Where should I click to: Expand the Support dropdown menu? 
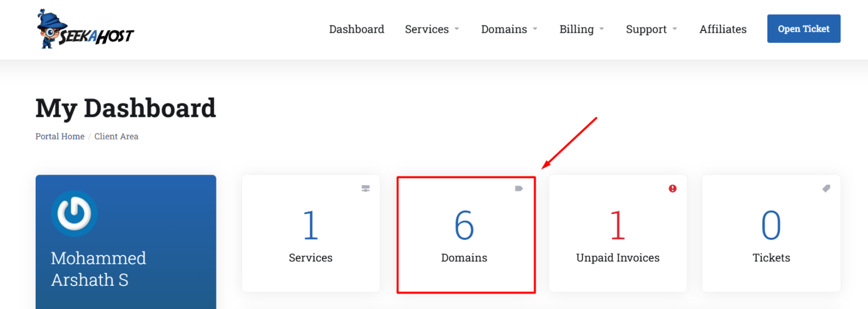(x=652, y=29)
